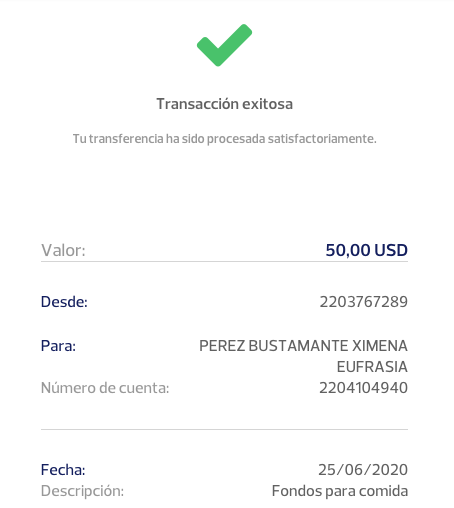The height and width of the screenshot is (508, 454).
Task: Click the EUFRASIA name line
Action: coord(372,367)
